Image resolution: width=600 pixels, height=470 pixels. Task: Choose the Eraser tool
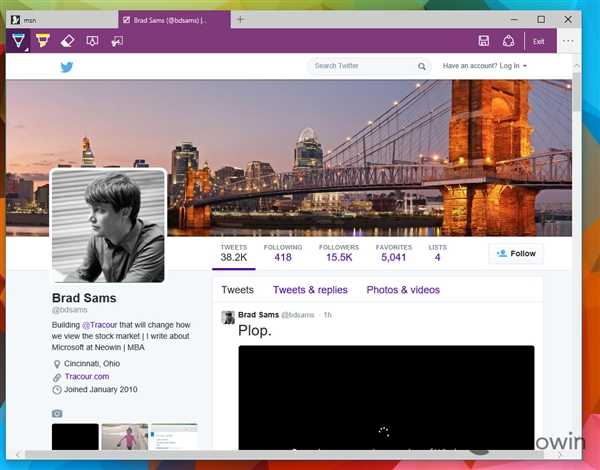click(68, 41)
